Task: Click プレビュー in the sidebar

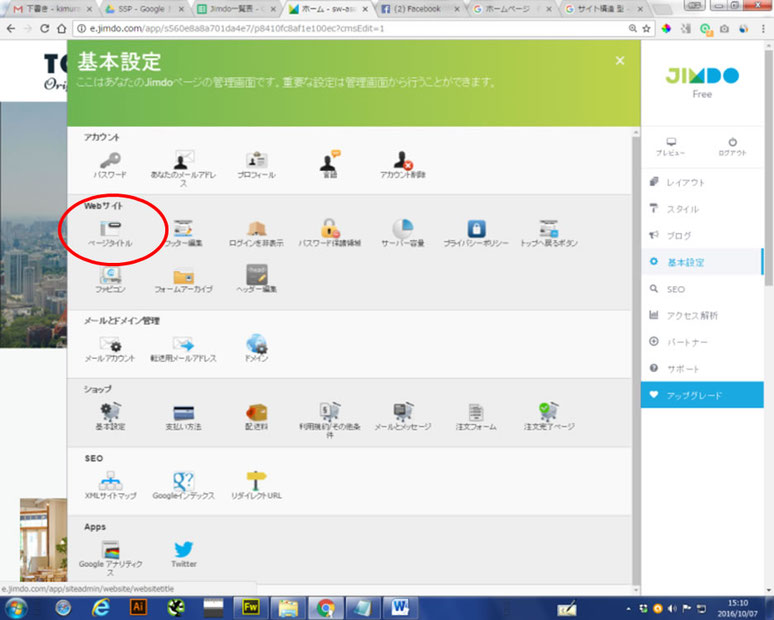Action: click(x=670, y=147)
